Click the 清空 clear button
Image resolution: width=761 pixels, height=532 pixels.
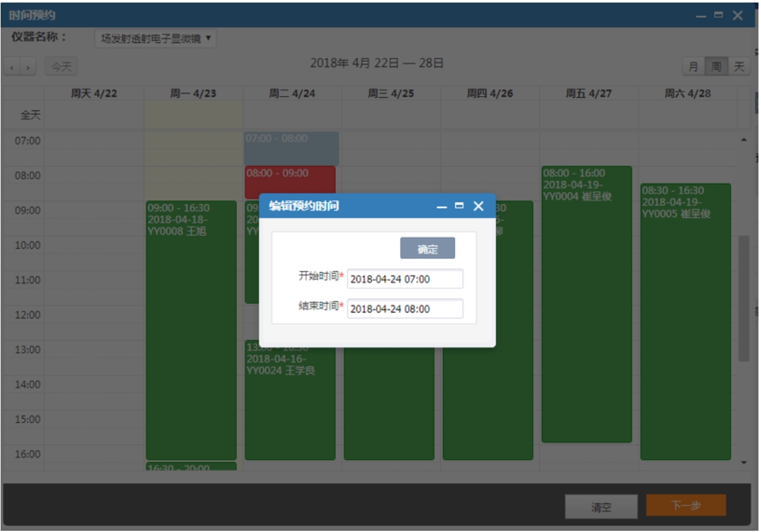coord(601,507)
